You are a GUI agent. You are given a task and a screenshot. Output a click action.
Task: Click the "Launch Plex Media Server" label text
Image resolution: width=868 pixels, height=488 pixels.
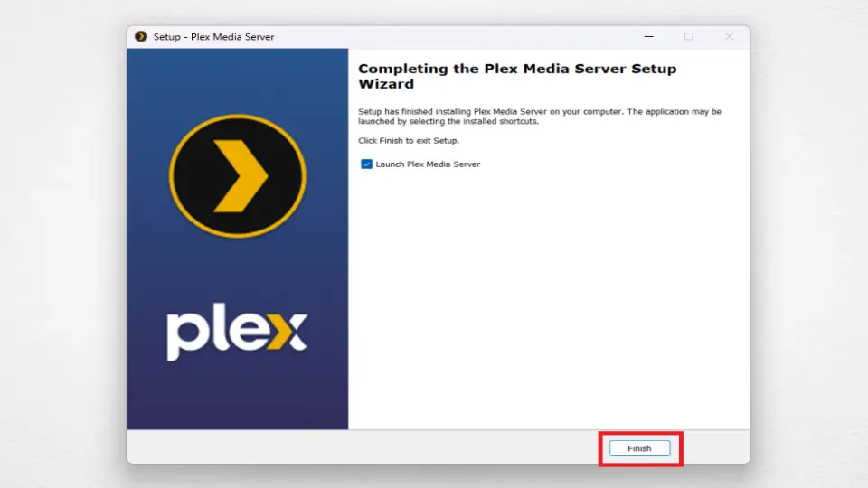coord(428,164)
